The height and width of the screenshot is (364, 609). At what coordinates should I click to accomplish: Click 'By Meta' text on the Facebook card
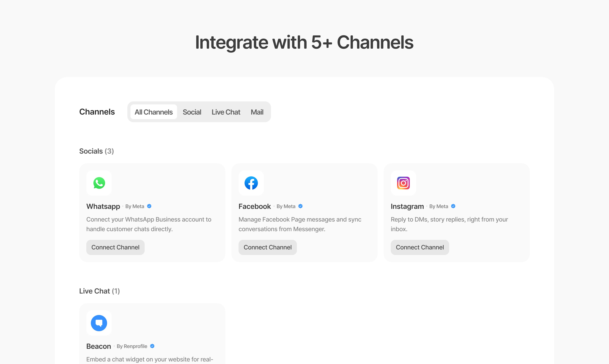point(286,206)
